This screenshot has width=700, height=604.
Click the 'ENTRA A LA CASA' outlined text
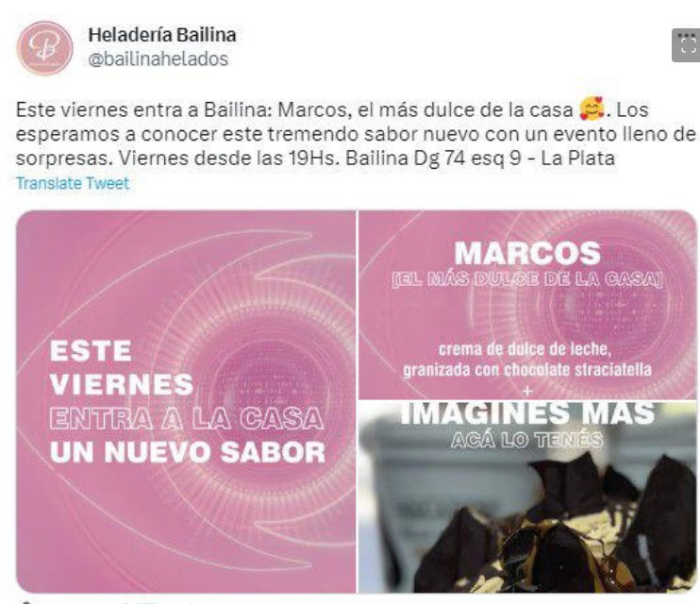point(187,419)
